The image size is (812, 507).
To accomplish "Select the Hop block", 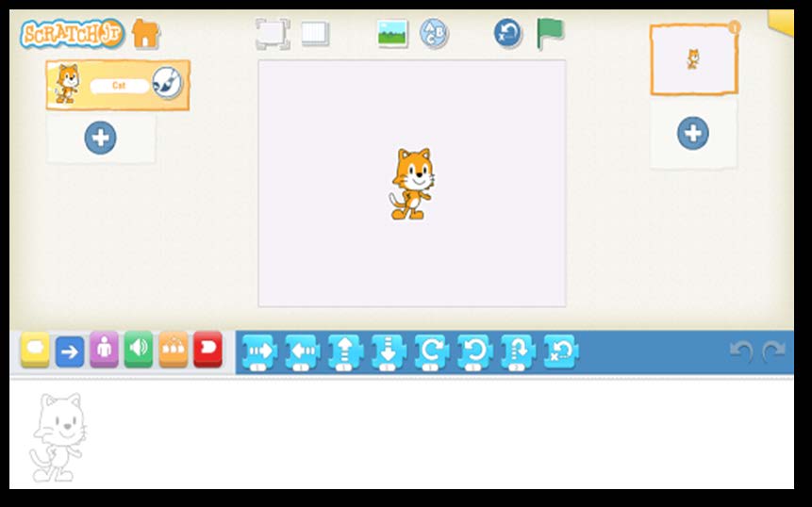I will coord(518,352).
